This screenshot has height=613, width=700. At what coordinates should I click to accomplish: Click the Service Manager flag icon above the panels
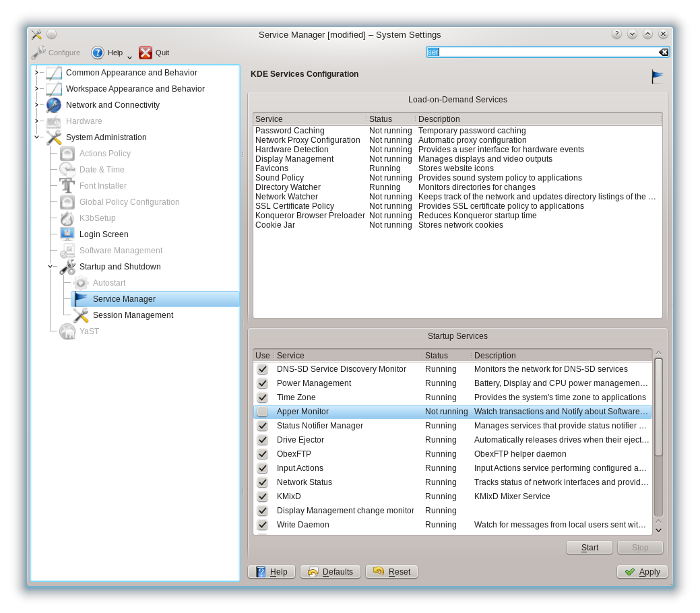[657, 76]
